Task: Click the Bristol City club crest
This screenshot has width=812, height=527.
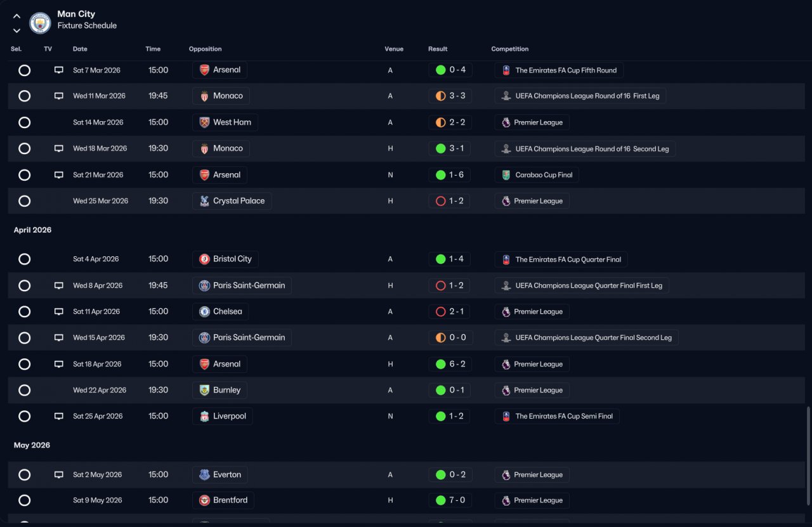Action: (204, 259)
